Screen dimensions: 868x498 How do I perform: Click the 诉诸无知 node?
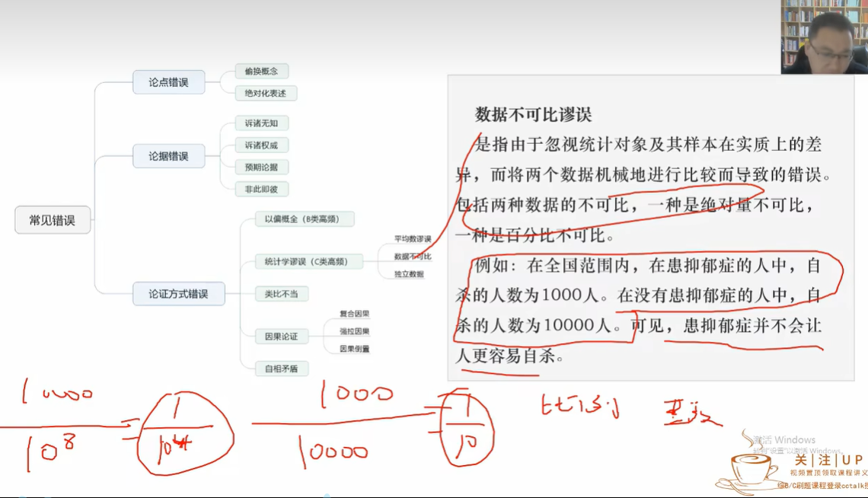click(261, 123)
